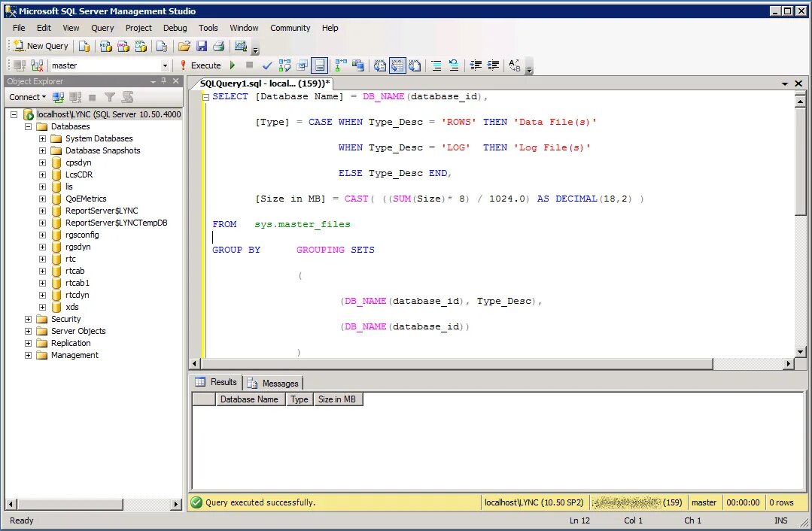Click the Connect icon on the SQL editor toolbar
812x531 pixels.
point(20,65)
